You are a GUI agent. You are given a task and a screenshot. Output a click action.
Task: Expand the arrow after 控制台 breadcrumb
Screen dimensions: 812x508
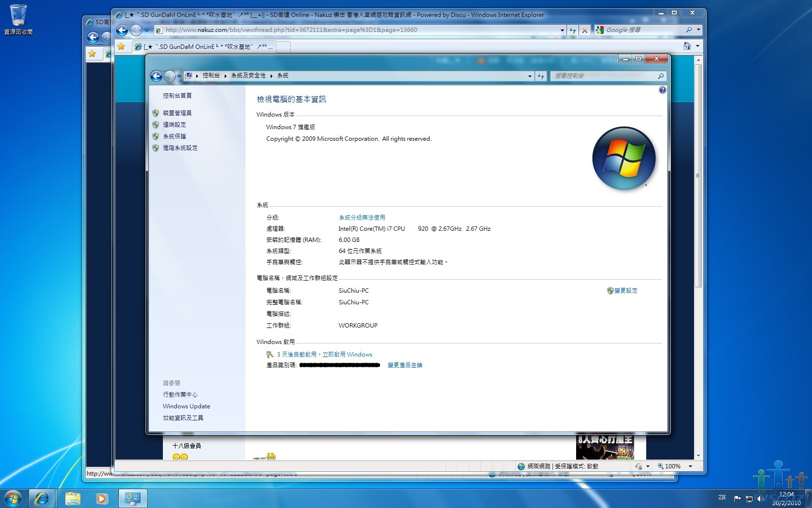click(x=225, y=76)
